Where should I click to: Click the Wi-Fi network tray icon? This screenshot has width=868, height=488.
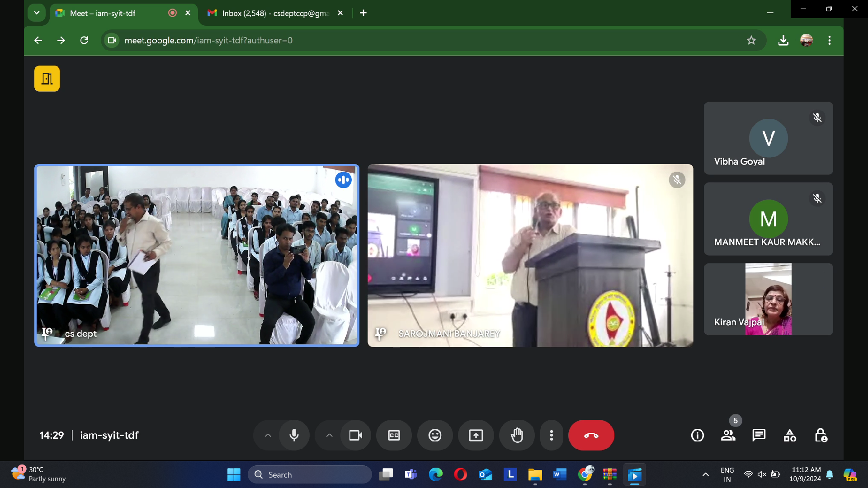(x=748, y=474)
